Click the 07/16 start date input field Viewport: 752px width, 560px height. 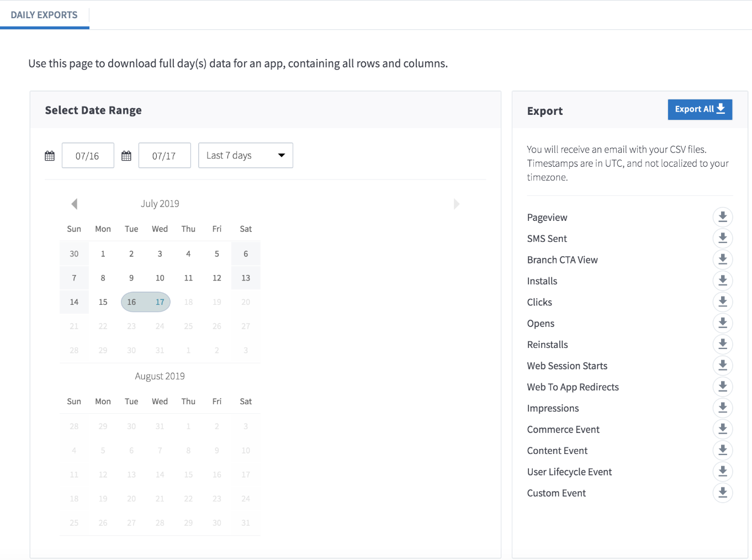pos(88,155)
